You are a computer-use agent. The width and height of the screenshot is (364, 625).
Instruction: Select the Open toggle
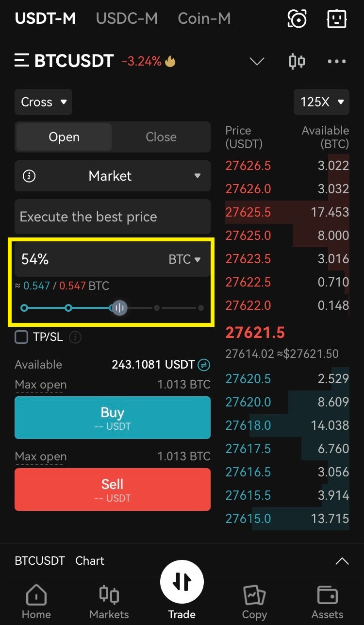coord(64,137)
